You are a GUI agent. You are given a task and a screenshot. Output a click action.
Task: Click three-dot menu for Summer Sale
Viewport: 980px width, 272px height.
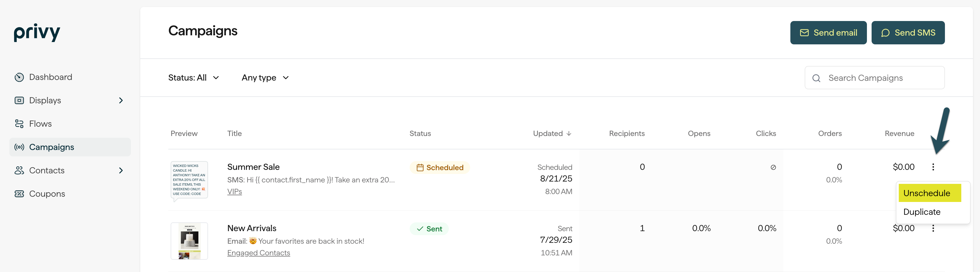tap(933, 167)
